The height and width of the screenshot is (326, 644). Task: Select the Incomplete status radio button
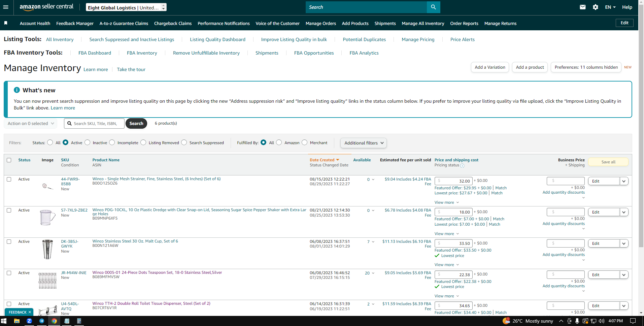(112, 142)
